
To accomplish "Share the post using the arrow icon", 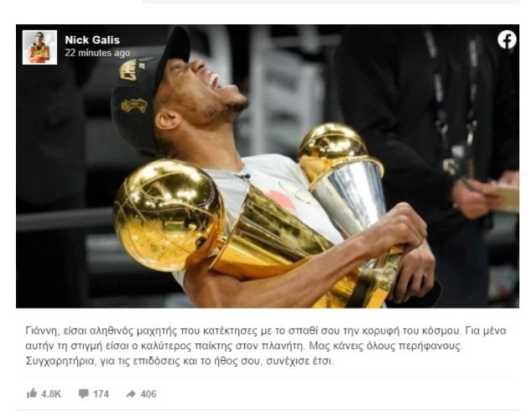I will pyautogui.click(x=131, y=394).
